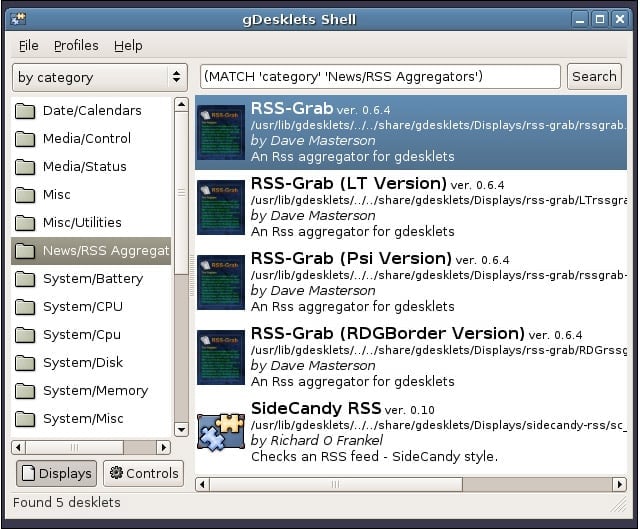This screenshot has height=529, width=640.
Task: Click 'by Richard O Frankel' author text
Action: (317, 440)
